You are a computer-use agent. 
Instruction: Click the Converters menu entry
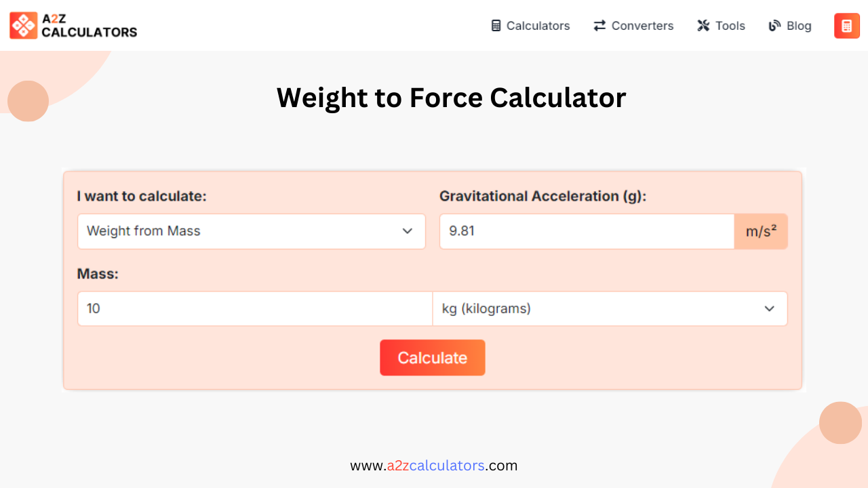pyautogui.click(x=633, y=25)
